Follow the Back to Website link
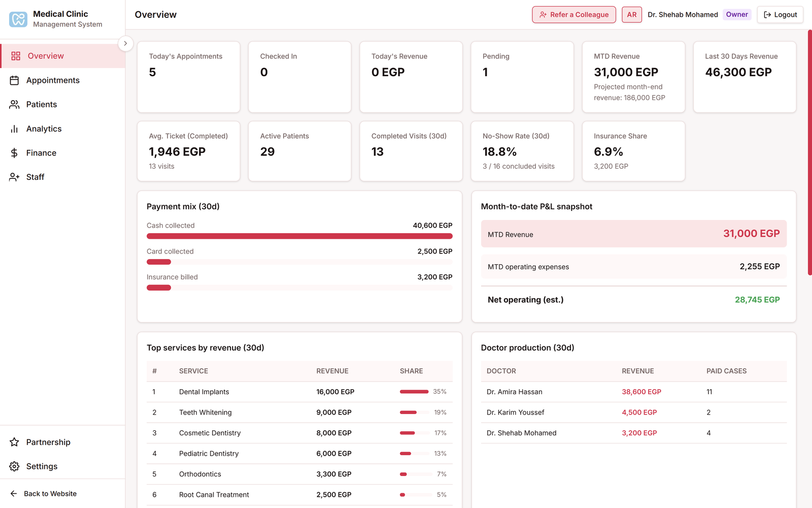 (43, 493)
